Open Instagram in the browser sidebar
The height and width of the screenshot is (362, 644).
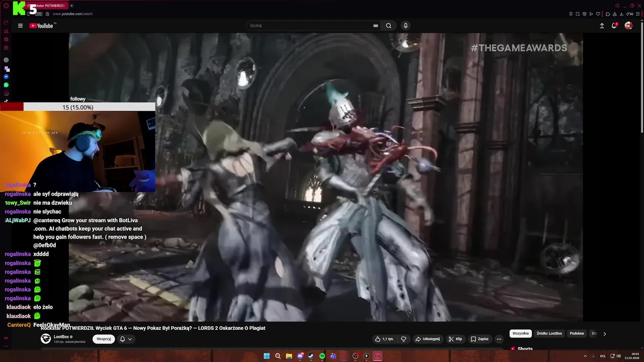click(x=6, y=93)
